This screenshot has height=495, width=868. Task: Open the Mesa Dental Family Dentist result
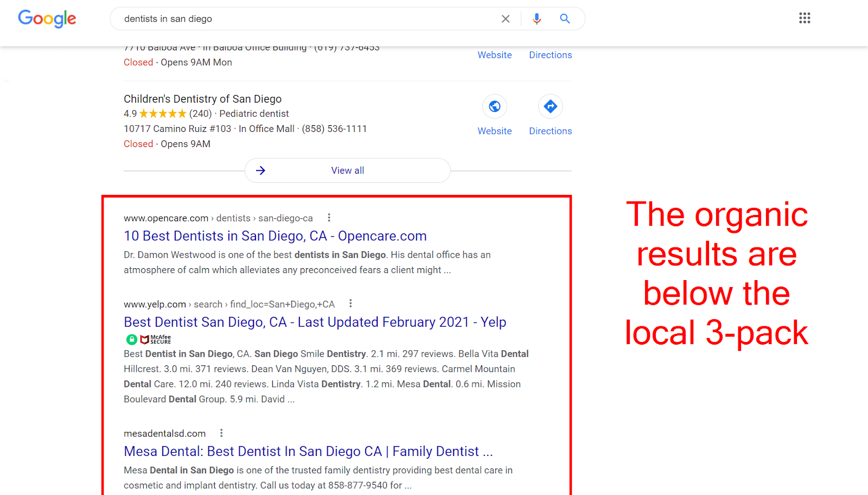tap(308, 452)
